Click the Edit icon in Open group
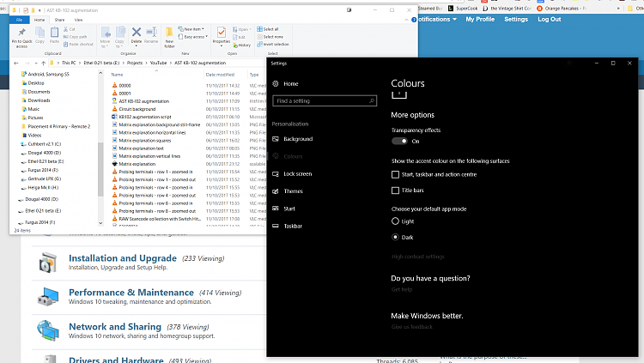 235,37
